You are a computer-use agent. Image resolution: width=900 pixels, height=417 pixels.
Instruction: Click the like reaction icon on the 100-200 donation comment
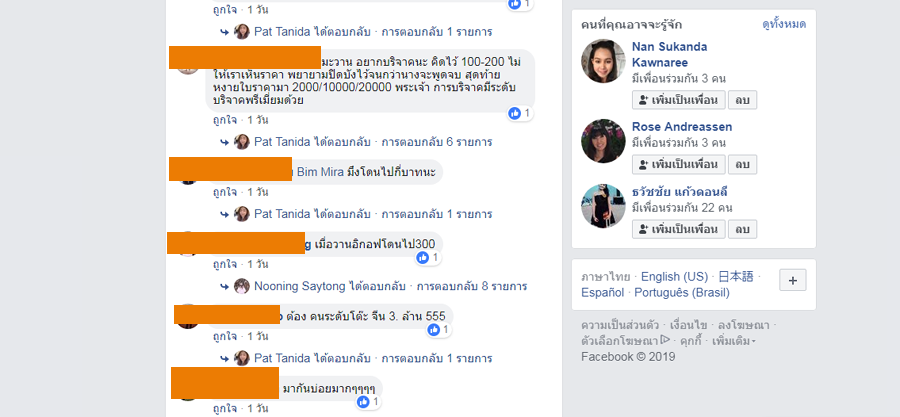(x=514, y=114)
